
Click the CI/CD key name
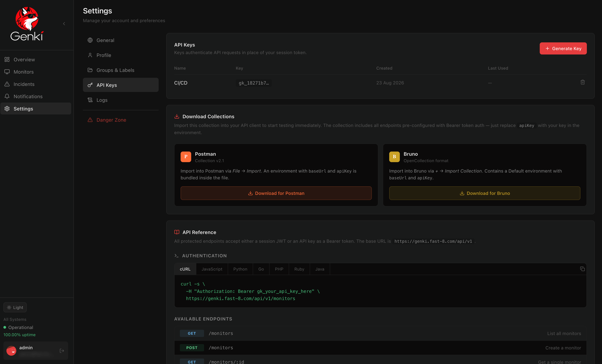(181, 83)
